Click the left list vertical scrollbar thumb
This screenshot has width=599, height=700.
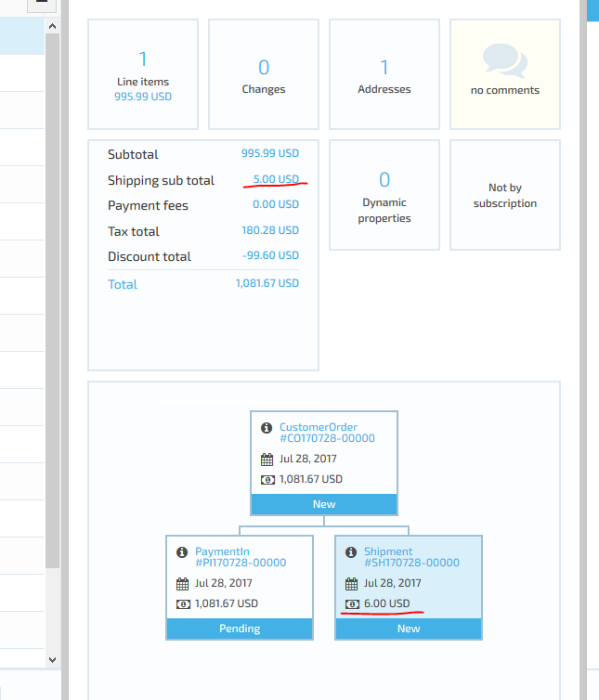[52, 301]
